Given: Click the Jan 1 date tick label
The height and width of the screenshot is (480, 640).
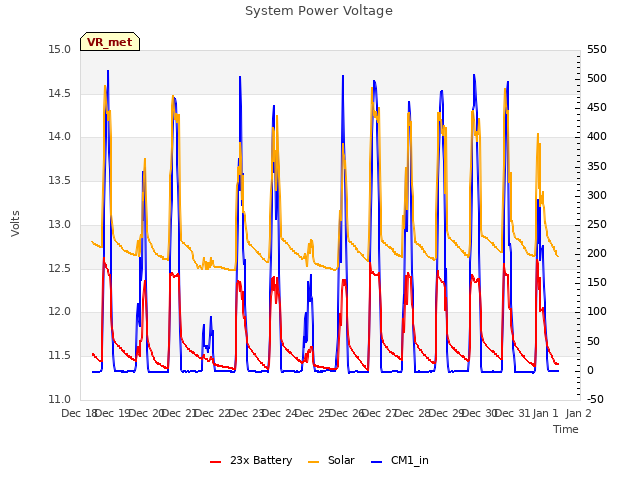Looking at the screenshot, I should [x=545, y=413].
